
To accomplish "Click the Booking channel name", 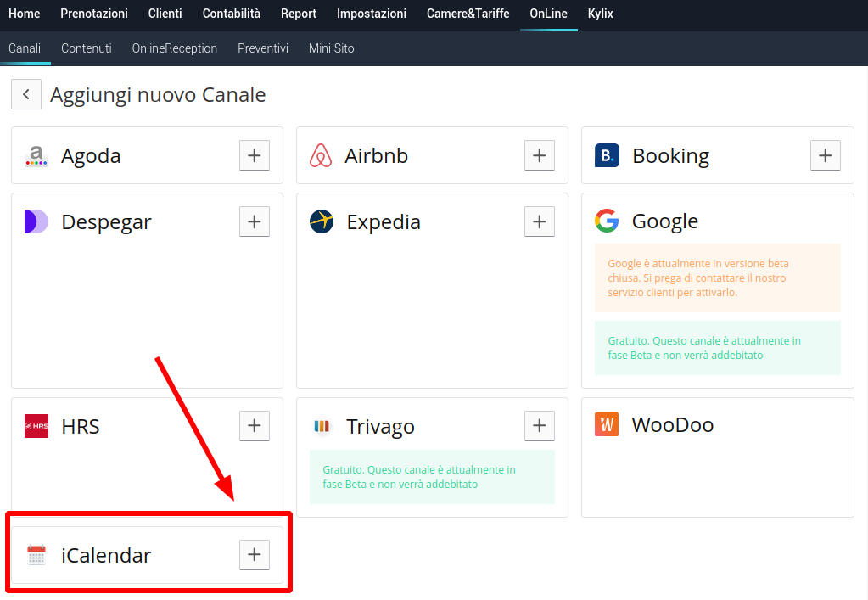I will point(671,156).
